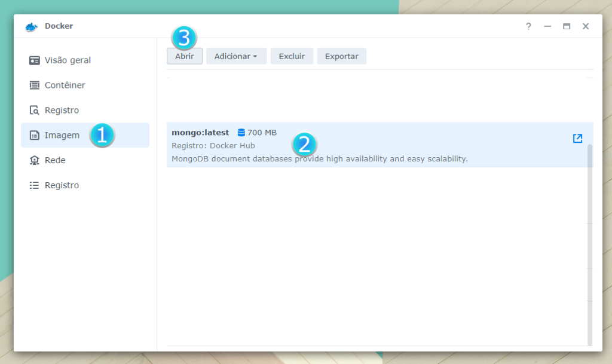Maximize the Docker window
The width and height of the screenshot is (612, 364).
click(x=567, y=26)
